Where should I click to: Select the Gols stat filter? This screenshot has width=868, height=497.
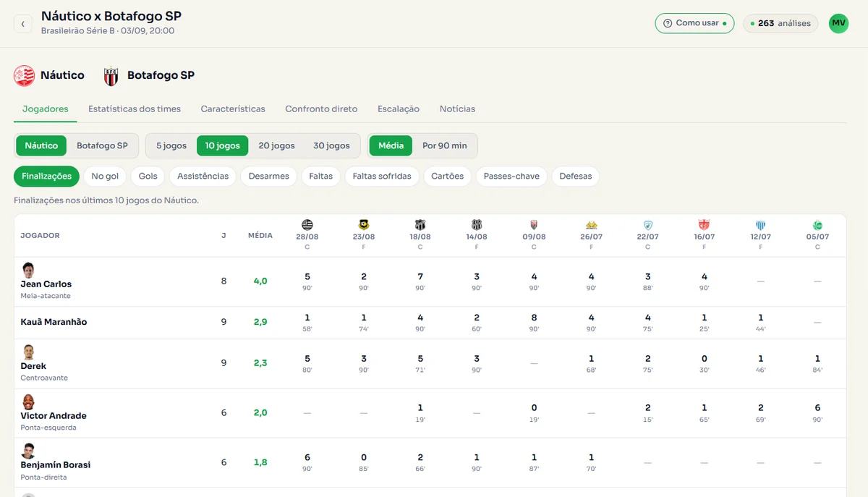click(148, 176)
